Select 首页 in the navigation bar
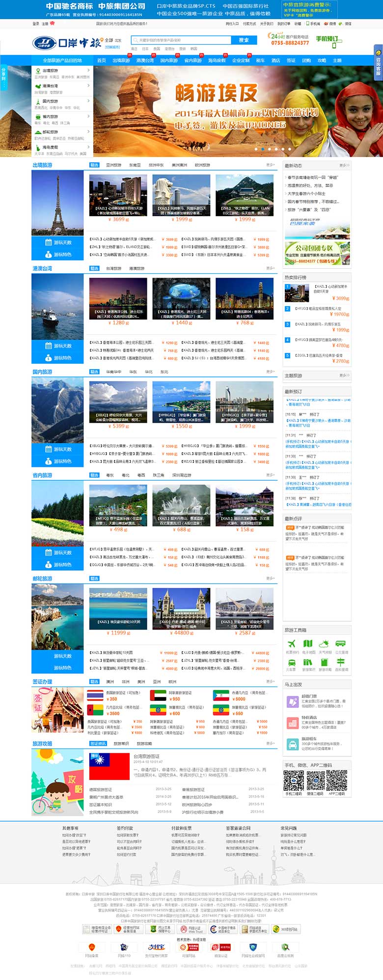Screen dimensions: 383x980 pyautogui.click(x=101, y=60)
